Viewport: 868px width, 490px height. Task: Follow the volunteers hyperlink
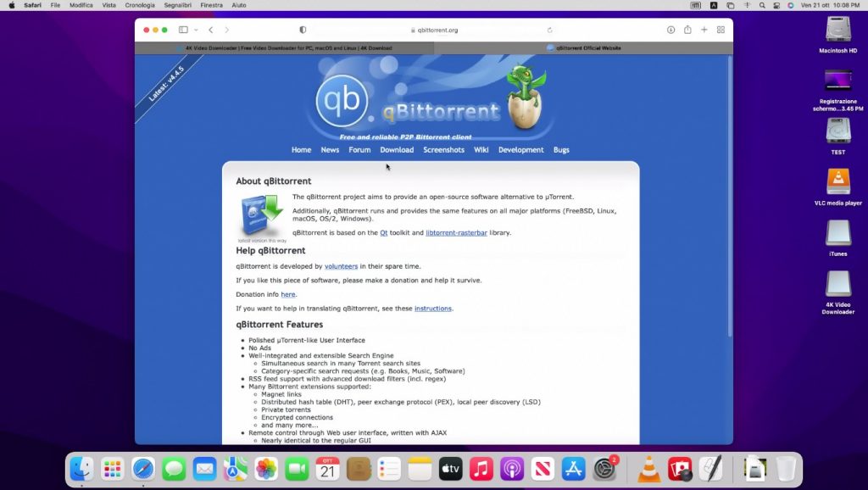pyautogui.click(x=341, y=266)
